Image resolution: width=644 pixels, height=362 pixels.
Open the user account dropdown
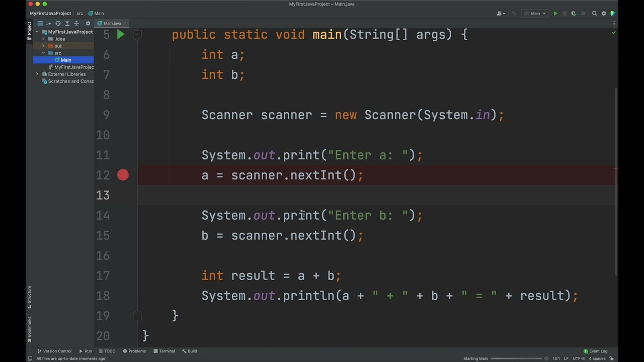[501, 14]
